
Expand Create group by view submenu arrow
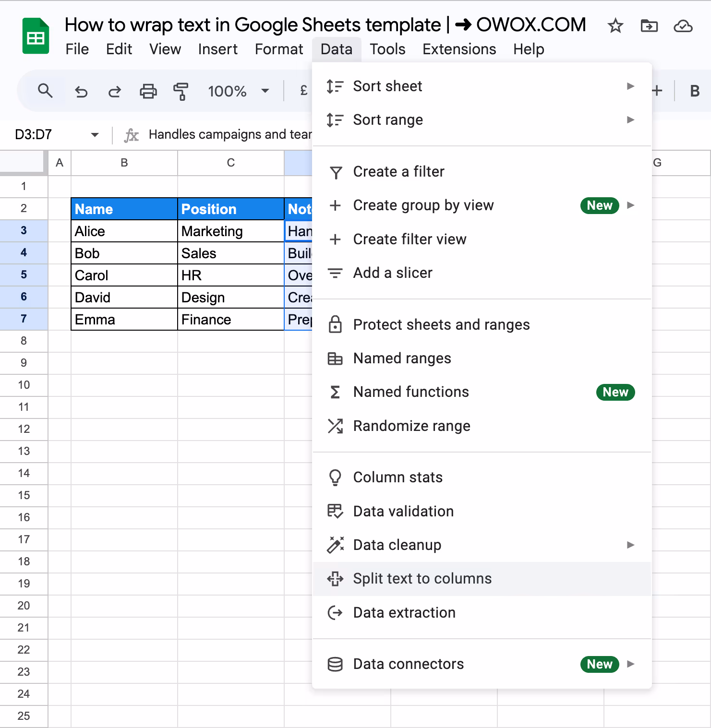tap(631, 205)
